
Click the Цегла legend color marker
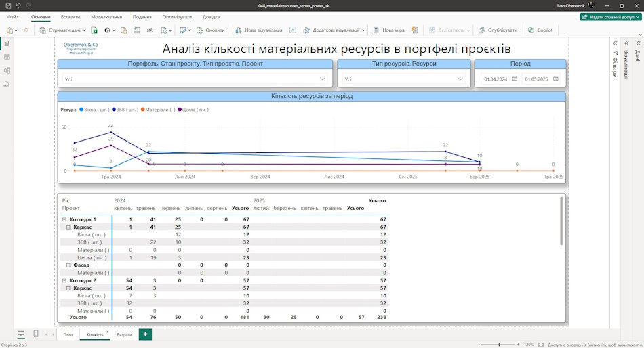click(x=180, y=110)
